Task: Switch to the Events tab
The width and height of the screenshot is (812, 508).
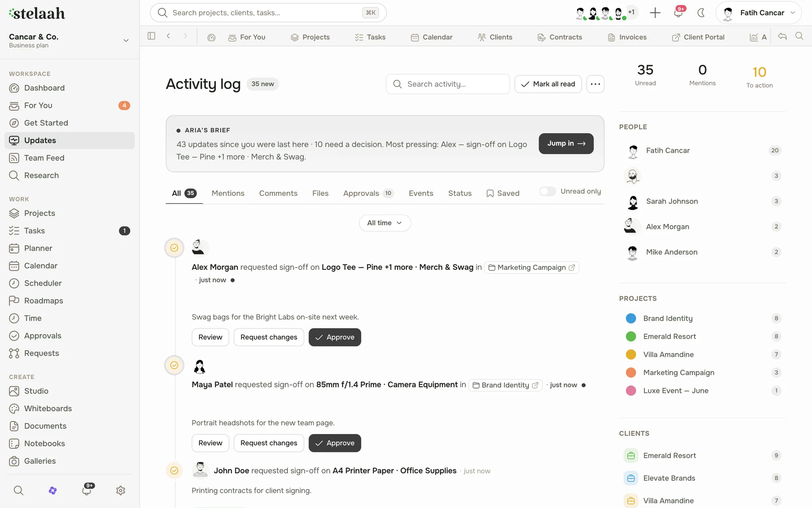Action: pyautogui.click(x=421, y=193)
